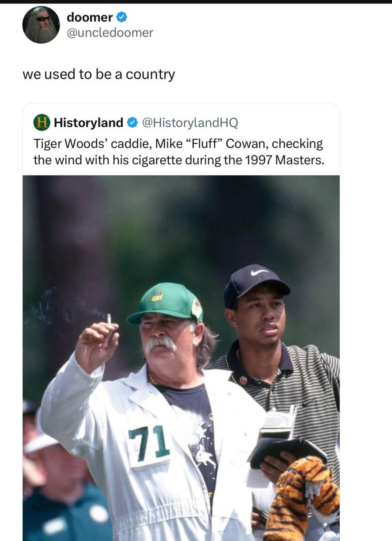
Task: Click doomer's blue verified badge
Action: [x=122, y=17]
